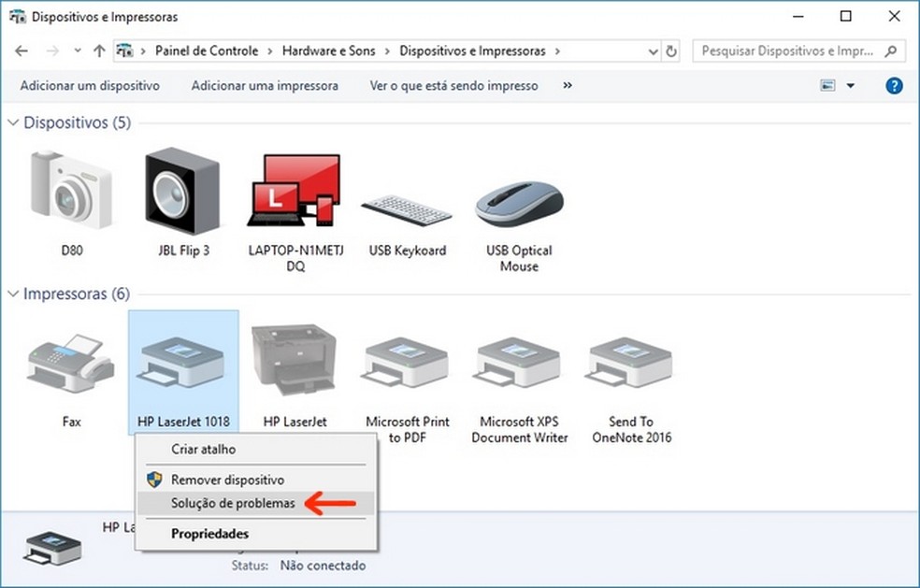Collapse the Impressoras section
Screen dimensions: 920x588
(13, 294)
